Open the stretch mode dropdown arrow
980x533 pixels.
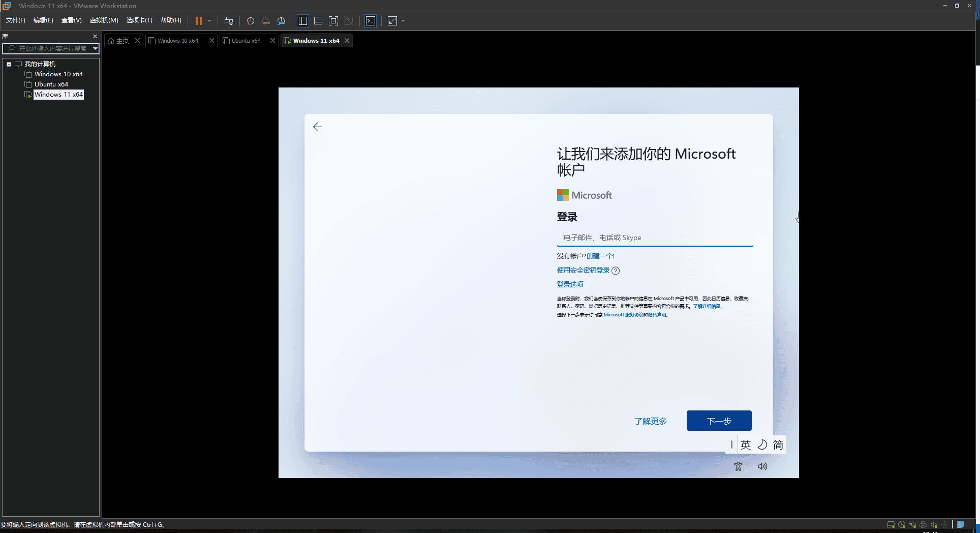coord(403,21)
